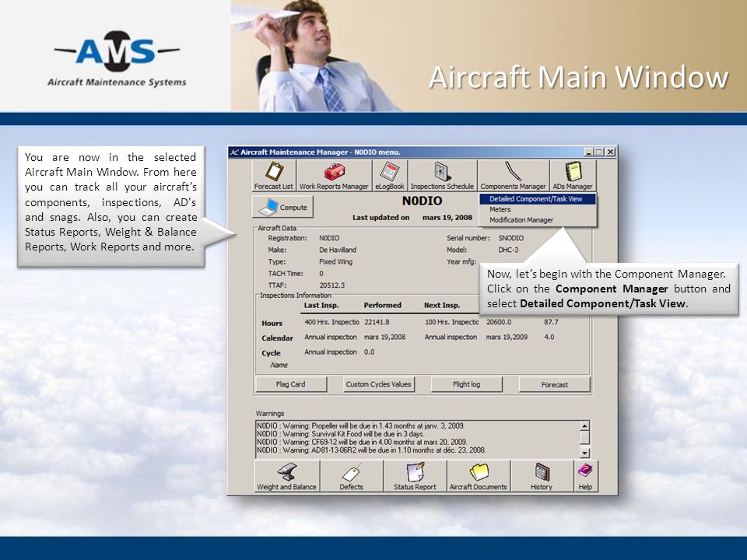
Task: Open the Forecast List tool
Action: [274, 176]
